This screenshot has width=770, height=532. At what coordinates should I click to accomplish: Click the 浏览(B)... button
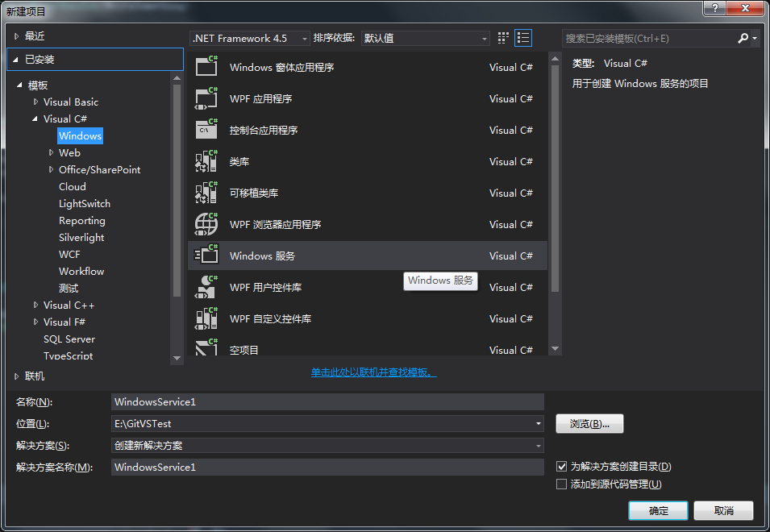(589, 423)
